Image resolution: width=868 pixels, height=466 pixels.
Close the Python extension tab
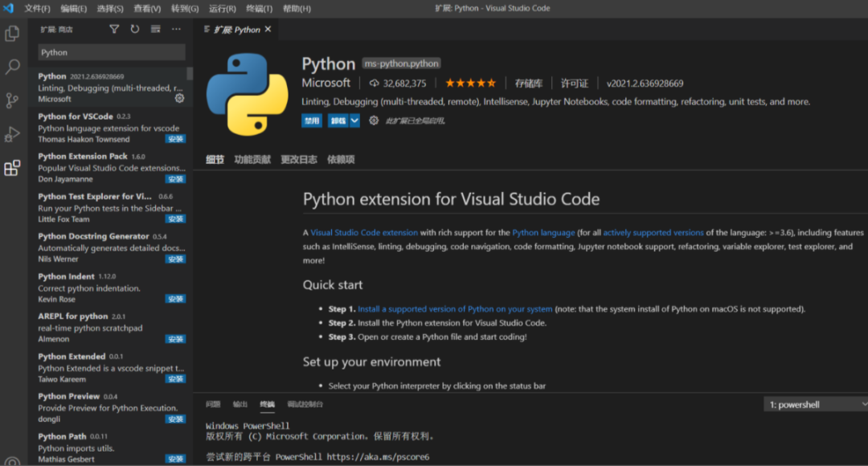268,30
